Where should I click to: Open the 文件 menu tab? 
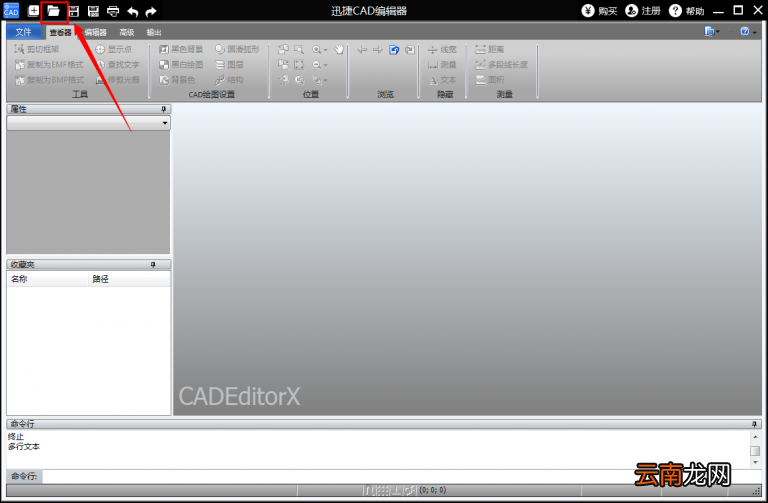[x=24, y=32]
